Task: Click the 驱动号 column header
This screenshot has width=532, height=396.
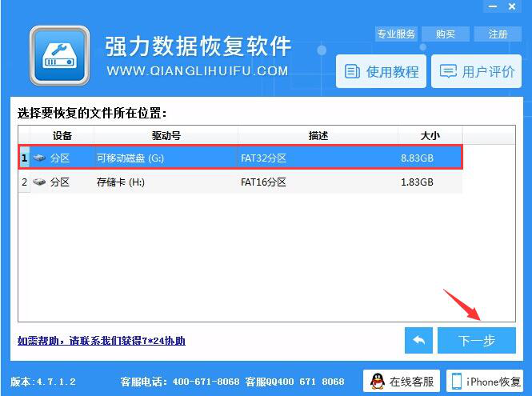Action: [x=166, y=136]
